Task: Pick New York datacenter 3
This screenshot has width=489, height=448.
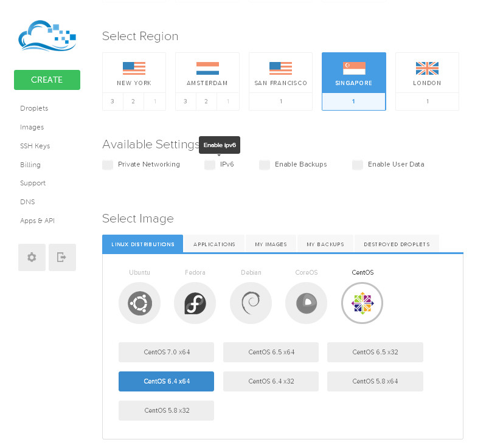Action: (x=113, y=102)
